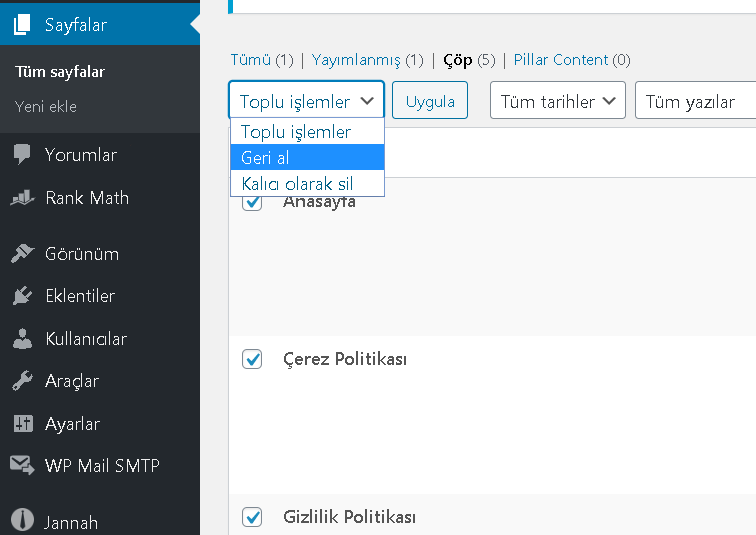This screenshot has height=535, width=756.
Task: Open Çerez Politikası page title
Action: coord(345,359)
